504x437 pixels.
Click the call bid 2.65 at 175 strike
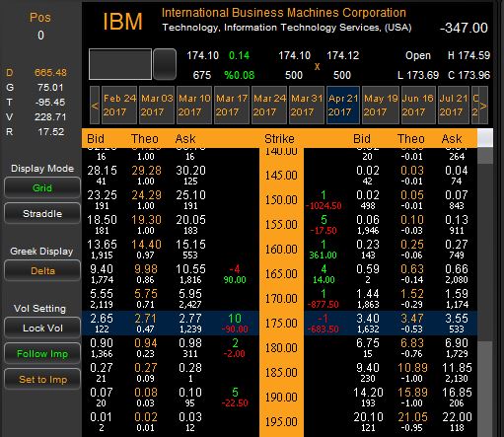tap(102, 319)
